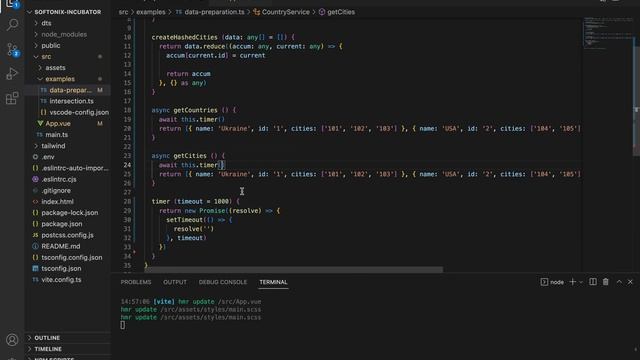Viewport: 640px width, 360px height.
Task: Switch to the PROBLEMS tab
Action: click(136, 282)
